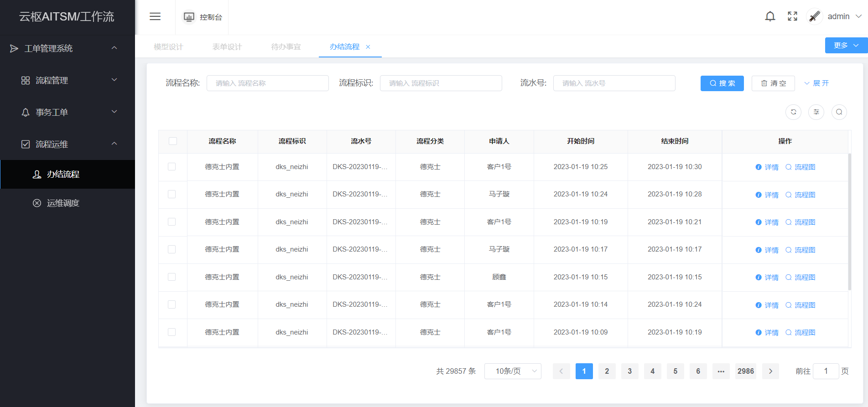Click the table vertical scrollbar

tap(849, 222)
